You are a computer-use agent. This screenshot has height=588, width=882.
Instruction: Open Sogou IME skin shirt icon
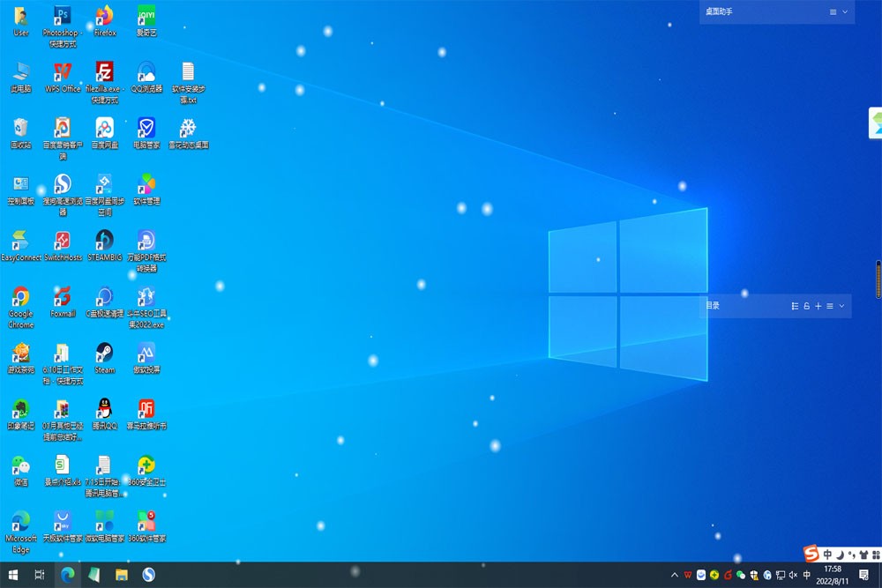[864, 555]
